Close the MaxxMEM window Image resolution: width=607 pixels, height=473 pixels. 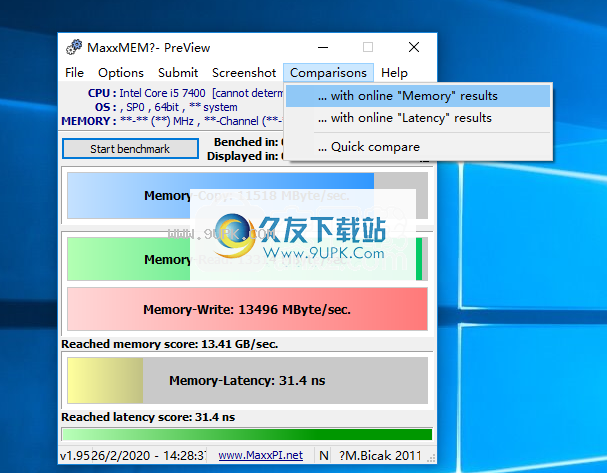(414, 48)
